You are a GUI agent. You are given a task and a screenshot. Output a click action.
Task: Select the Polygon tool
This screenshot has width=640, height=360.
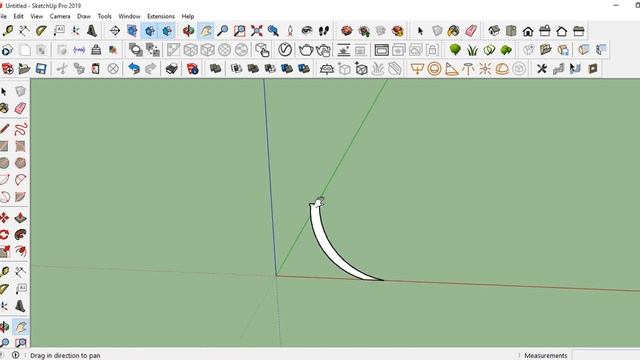[x=20, y=163]
